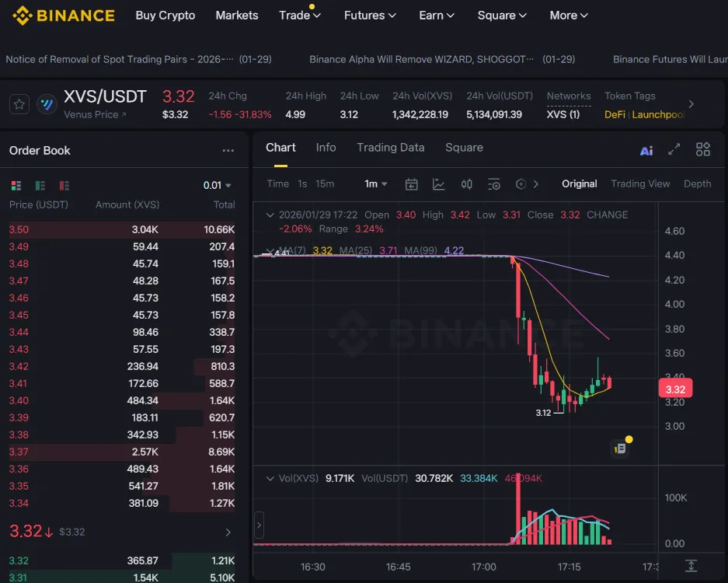Show sell orders only in Order Book

(64, 186)
